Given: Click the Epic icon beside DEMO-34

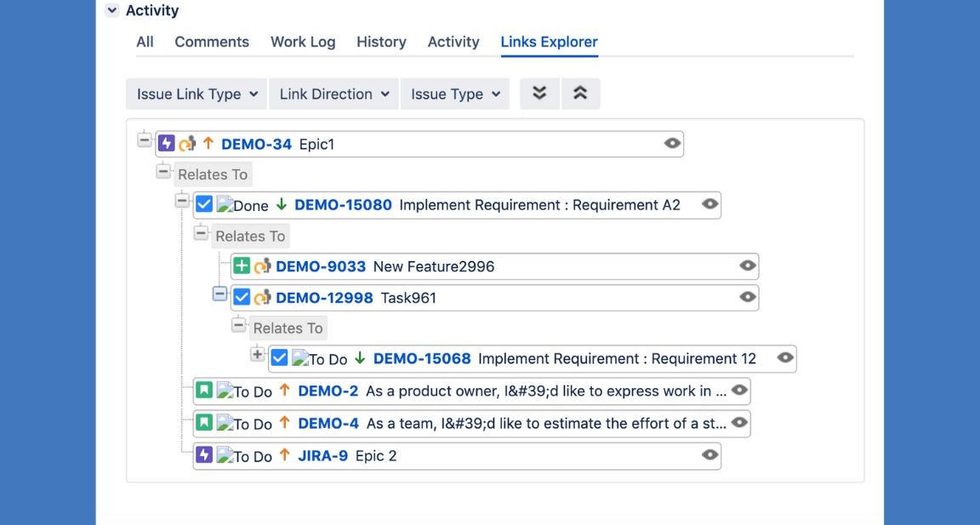Looking at the screenshot, I should click(x=167, y=144).
